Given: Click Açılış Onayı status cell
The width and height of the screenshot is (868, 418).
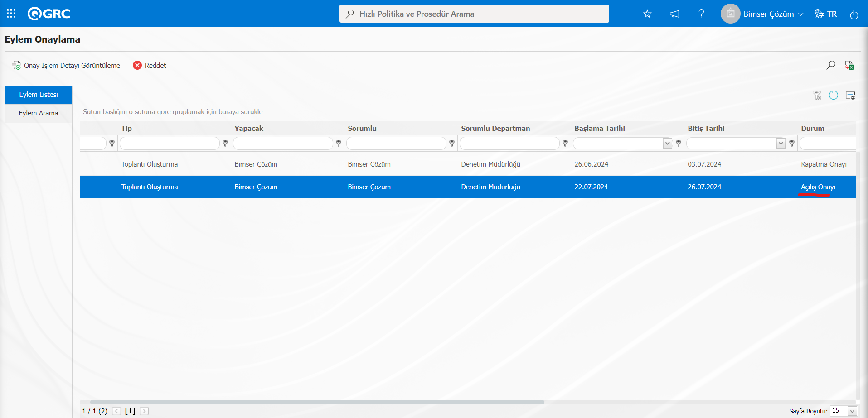Looking at the screenshot, I should pyautogui.click(x=818, y=187).
